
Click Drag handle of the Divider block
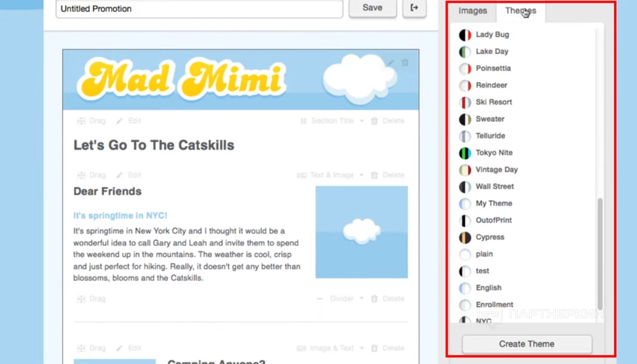coord(92,299)
